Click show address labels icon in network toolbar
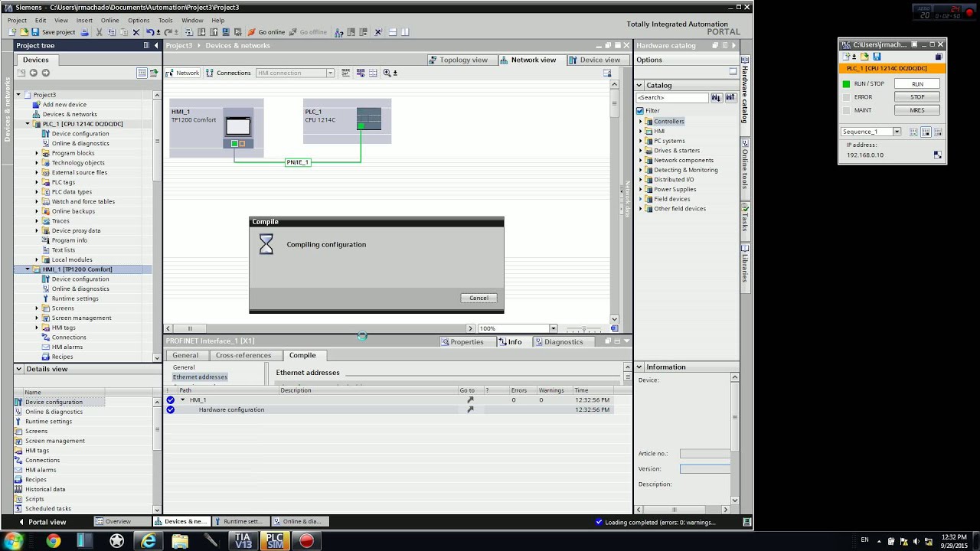 359,73
